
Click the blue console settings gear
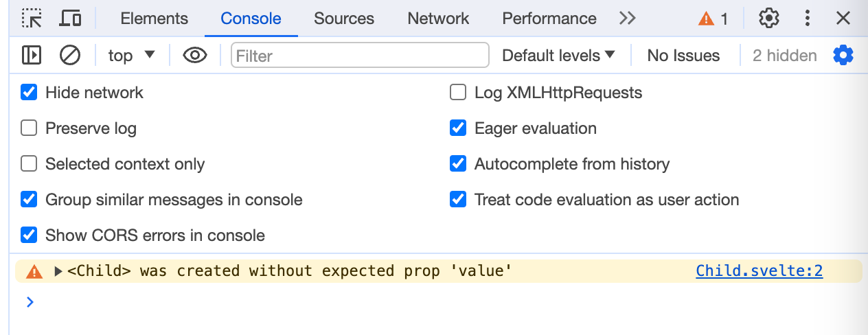(843, 55)
